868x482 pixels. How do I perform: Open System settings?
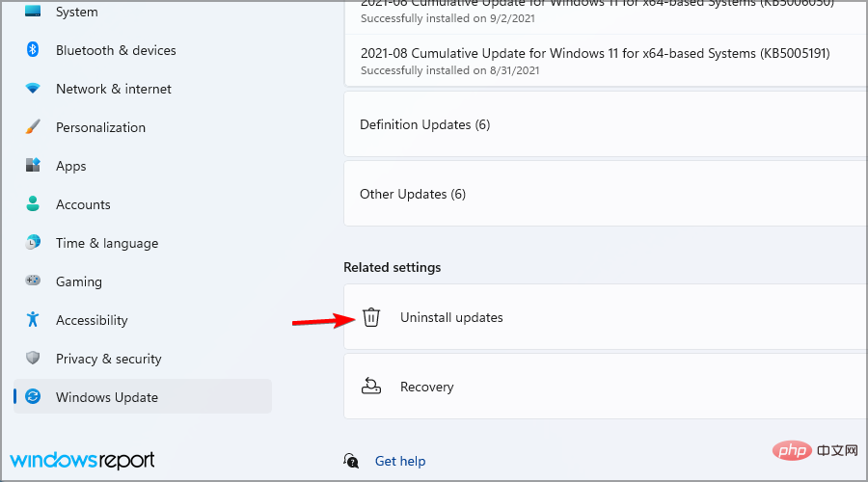[143, 11]
